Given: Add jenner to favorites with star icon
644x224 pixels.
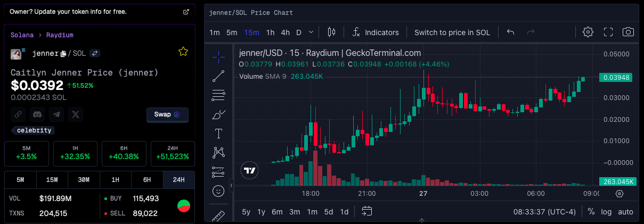Looking at the screenshot, I should click(183, 52).
